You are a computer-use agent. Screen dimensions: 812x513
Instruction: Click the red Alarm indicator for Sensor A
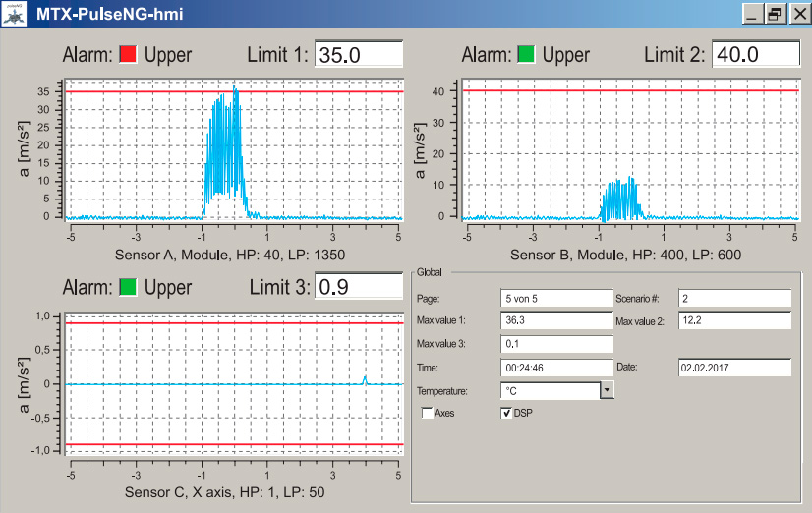point(127,55)
